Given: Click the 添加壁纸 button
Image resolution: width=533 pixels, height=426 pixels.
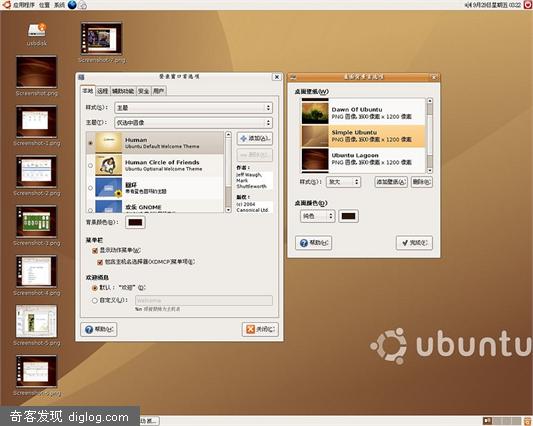Looking at the screenshot, I should pos(391,182).
